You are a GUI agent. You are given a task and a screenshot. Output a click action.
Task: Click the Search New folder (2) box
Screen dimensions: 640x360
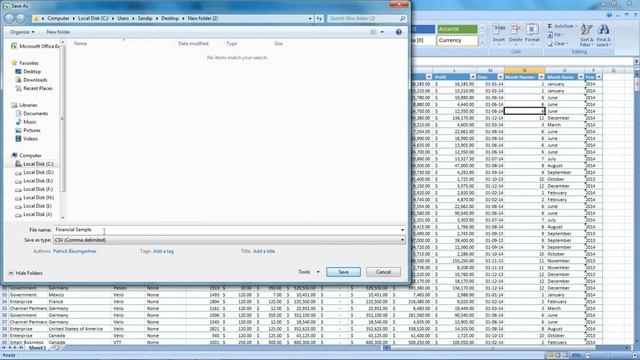(367, 18)
